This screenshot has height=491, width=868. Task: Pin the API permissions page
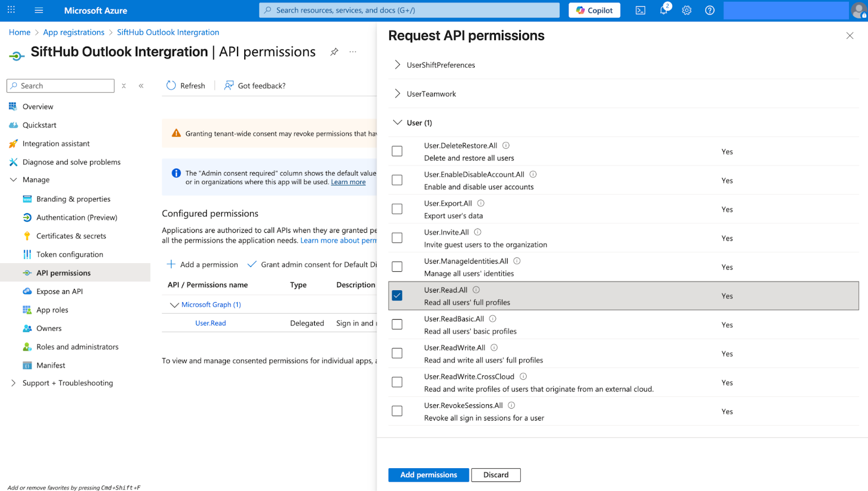pos(334,52)
